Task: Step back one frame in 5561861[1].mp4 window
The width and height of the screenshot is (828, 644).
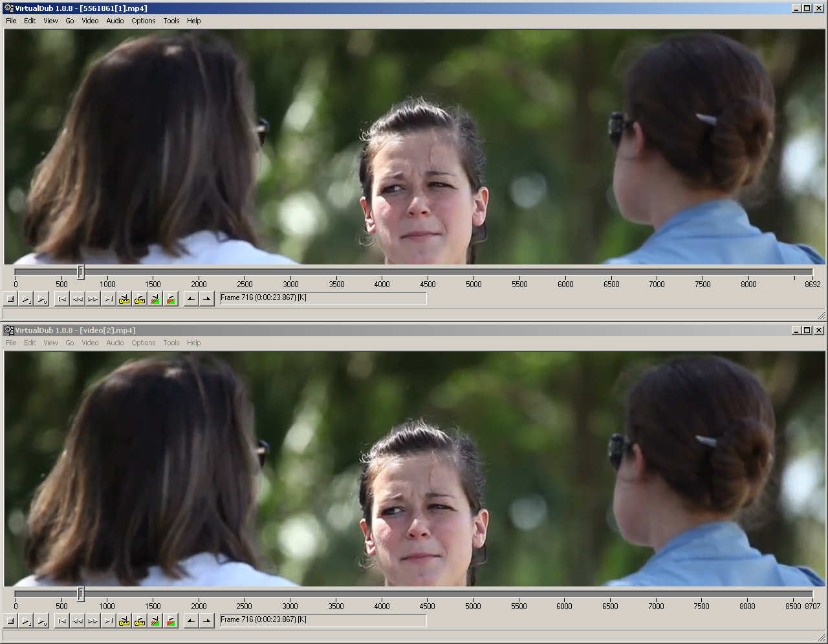Action: tap(78, 299)
